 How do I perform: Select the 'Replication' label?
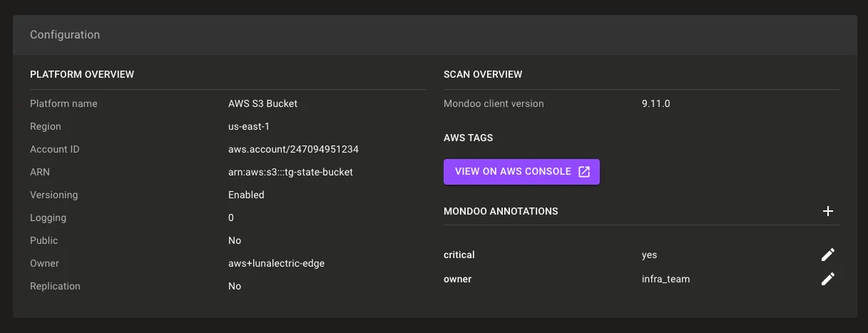coord(55,286)
